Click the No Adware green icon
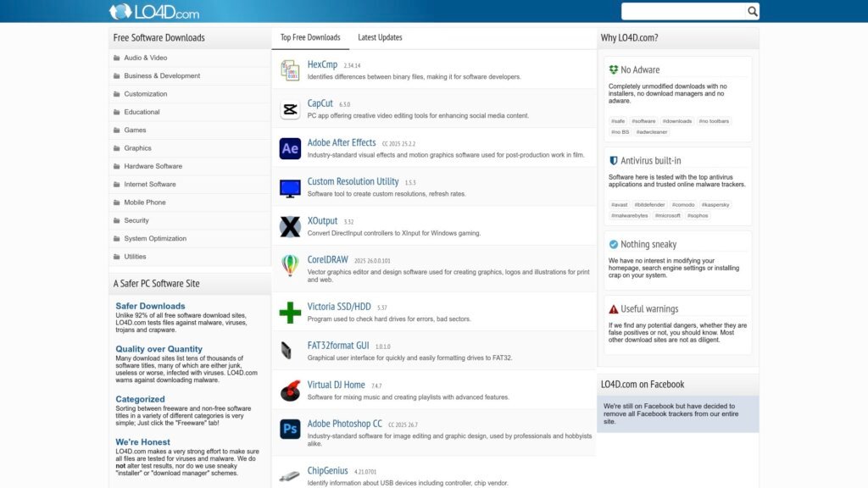 tap(614, 69)
